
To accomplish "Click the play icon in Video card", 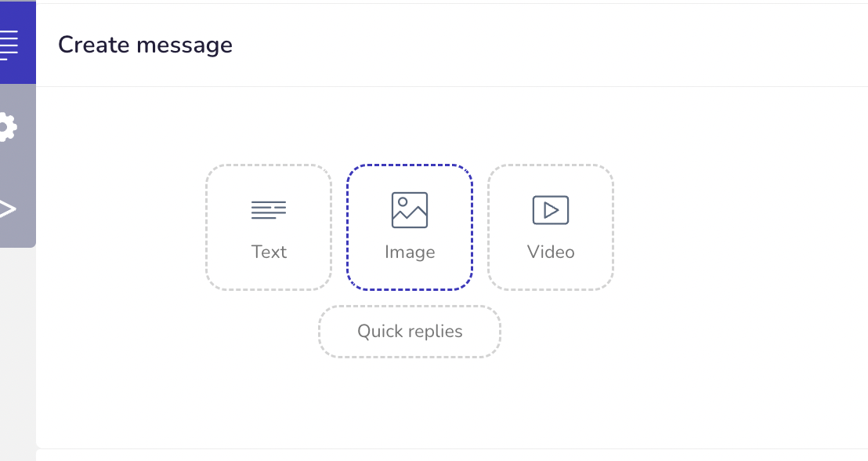I will (x=550, y=210).
